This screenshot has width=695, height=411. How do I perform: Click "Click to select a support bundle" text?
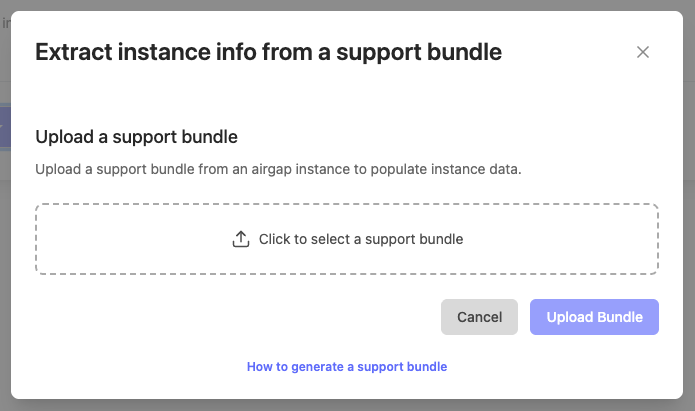pyautogui.click(x=361, y=239)
